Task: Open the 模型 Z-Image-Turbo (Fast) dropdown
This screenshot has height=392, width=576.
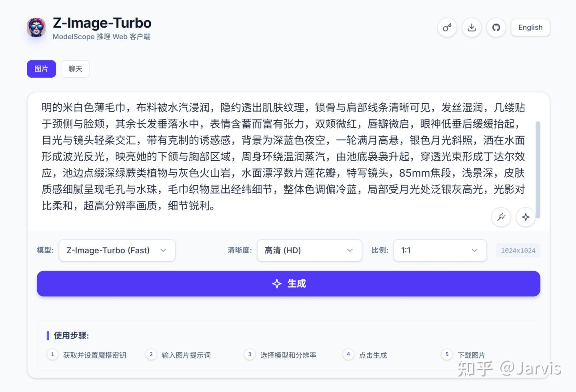Action: tap(117, 250)
